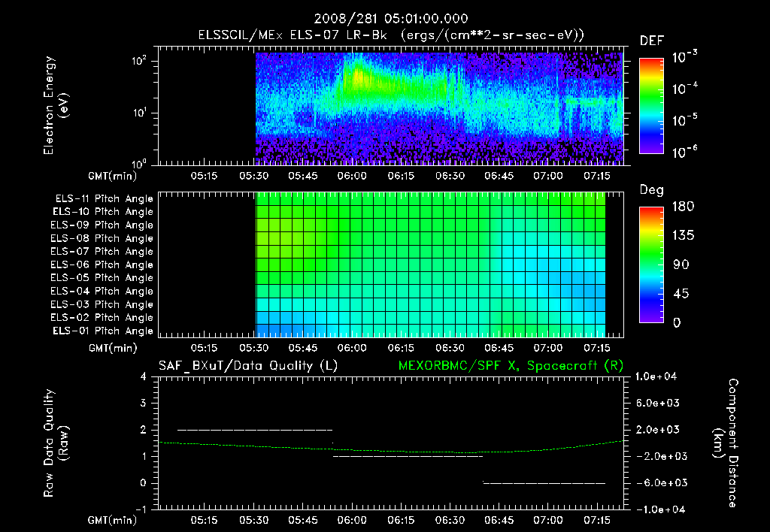Click the data quality level 0 line segment
The image size is (770, 532).
[544, 483]
